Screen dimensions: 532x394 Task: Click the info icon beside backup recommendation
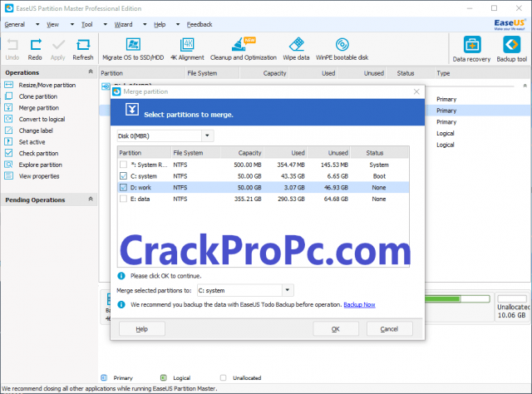(x=121, y=305)
